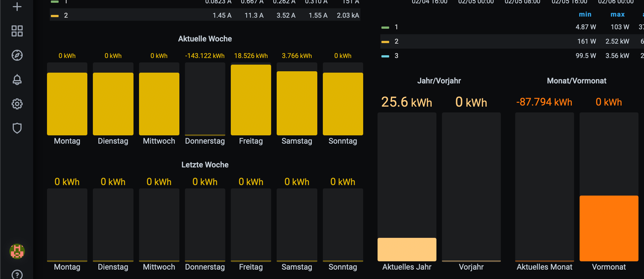Open Explore via the compass icon

[17, 55]
